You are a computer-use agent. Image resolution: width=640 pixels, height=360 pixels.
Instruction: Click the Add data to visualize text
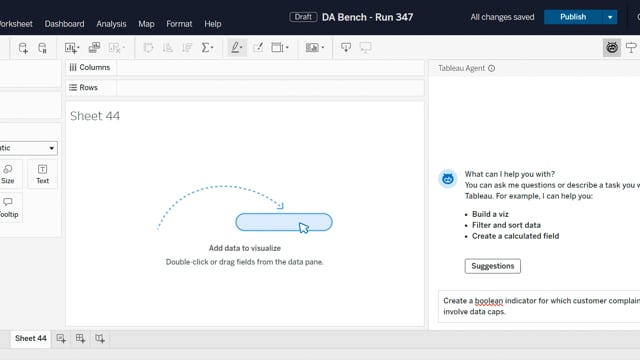coord(245,248)
